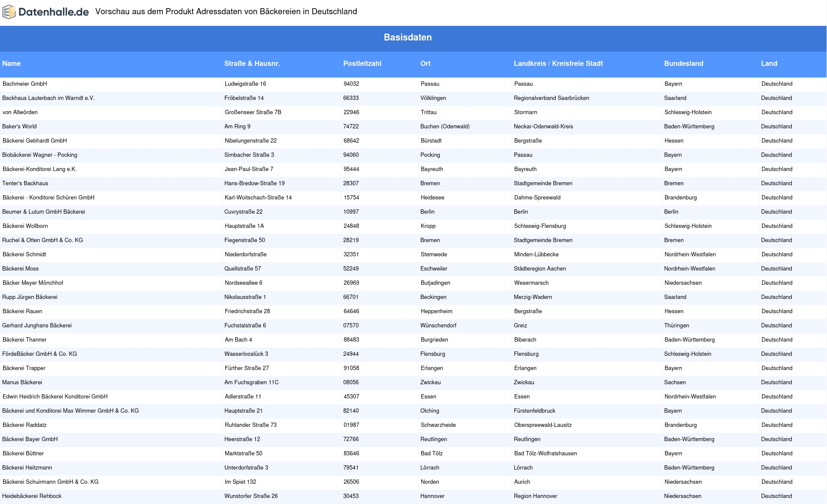The image size is (827, 504).
Task: Click the Basisdaten section header
Action: (408, 37)
